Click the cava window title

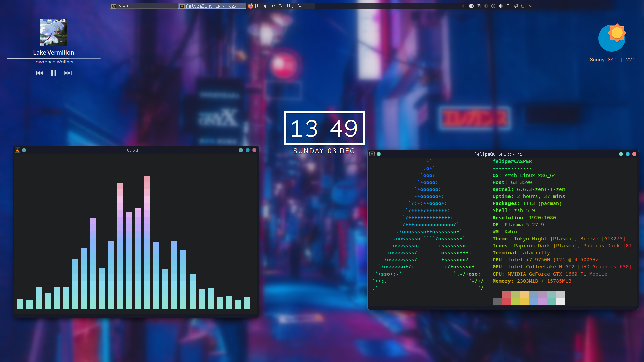tap(132, 150)
